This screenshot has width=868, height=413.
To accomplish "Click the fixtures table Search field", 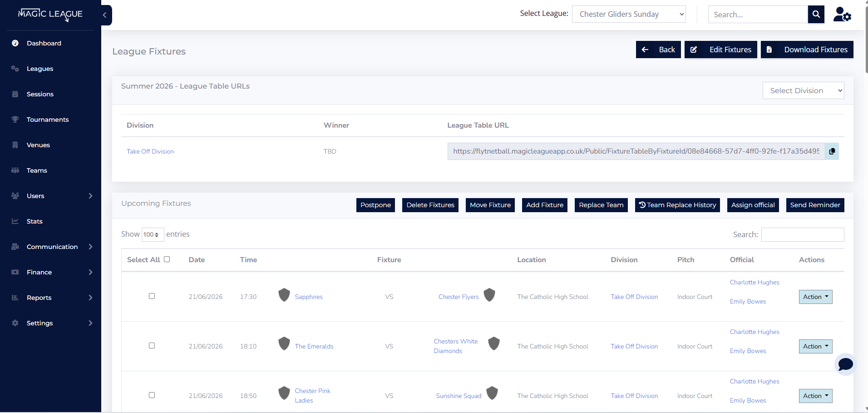I will [x=803, y=234].
